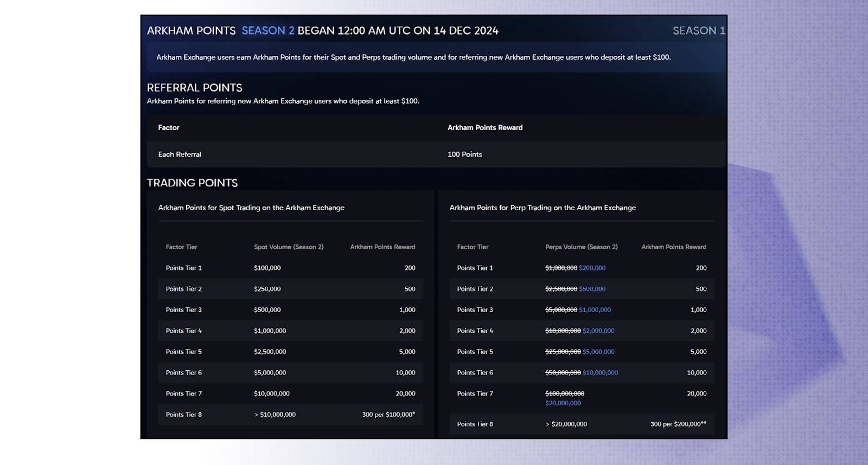The width and height of the screenshot is (868, 465).
Task: Click the blue $10,000,000 perps volume
Action: pyautogui.click(x=600, y=373)
